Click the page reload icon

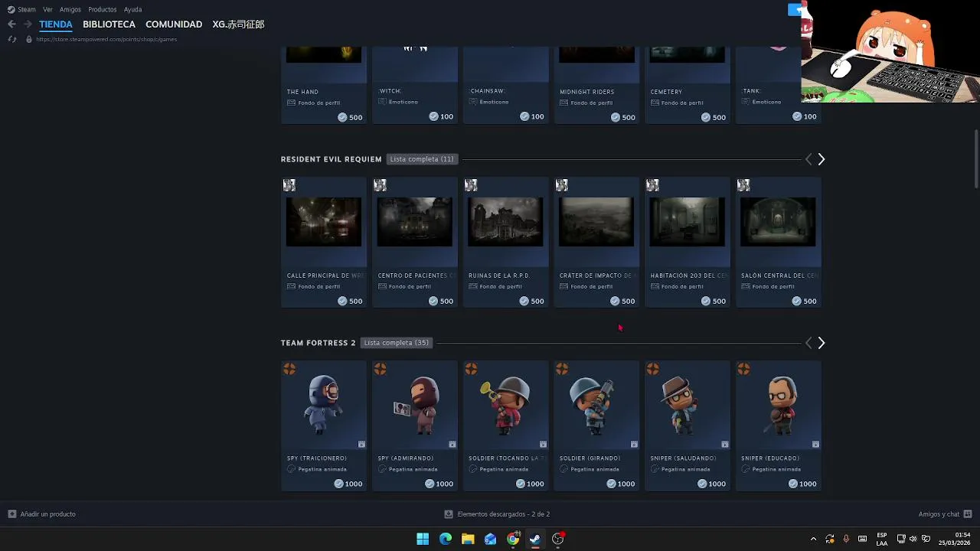click(11, 39)
